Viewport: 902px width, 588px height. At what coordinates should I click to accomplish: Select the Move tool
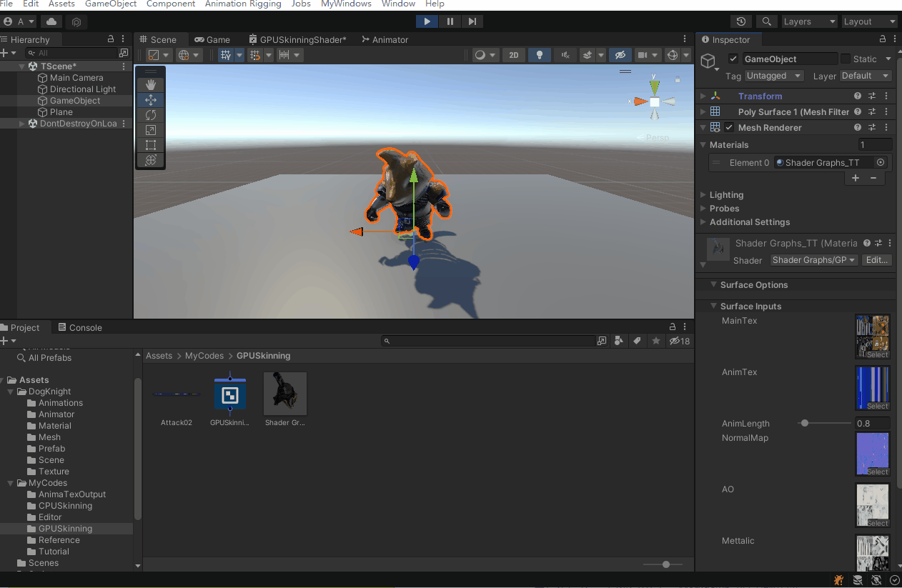pyautogui.click(x=150, y=100)
